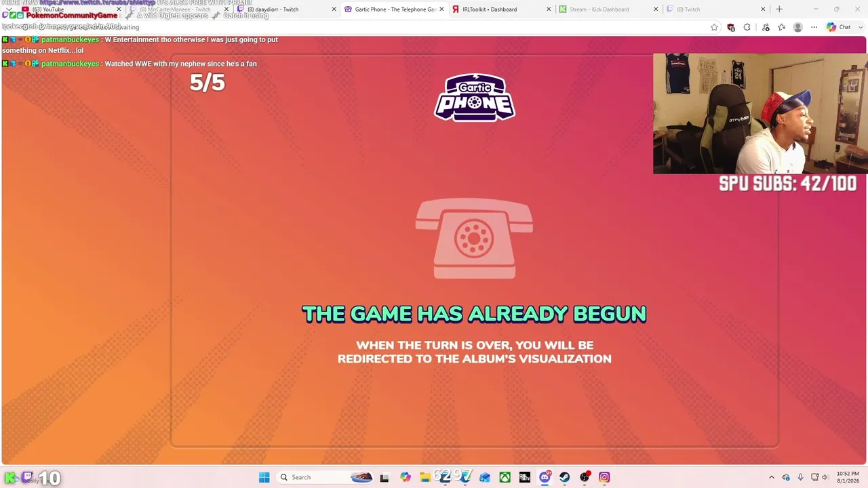Click the telephone icon in the game panel

point(474,239)
